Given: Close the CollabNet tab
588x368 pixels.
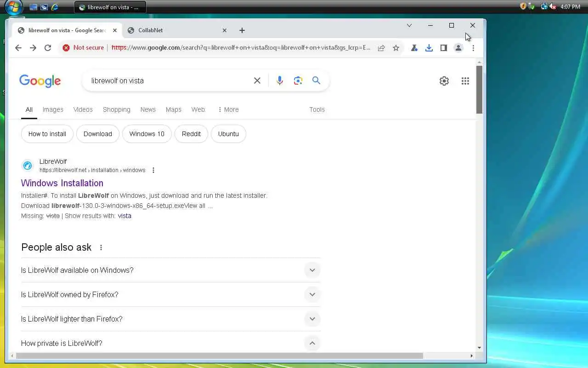Looking at the screenshot, I should 225,30.
